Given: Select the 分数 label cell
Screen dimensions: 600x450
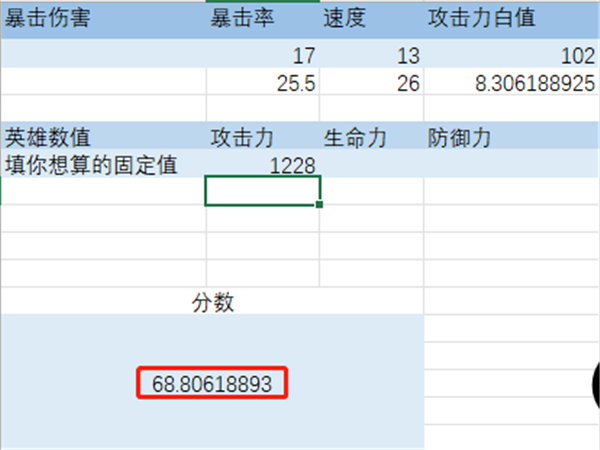Looking at the screenshot, I should (212, 301).
